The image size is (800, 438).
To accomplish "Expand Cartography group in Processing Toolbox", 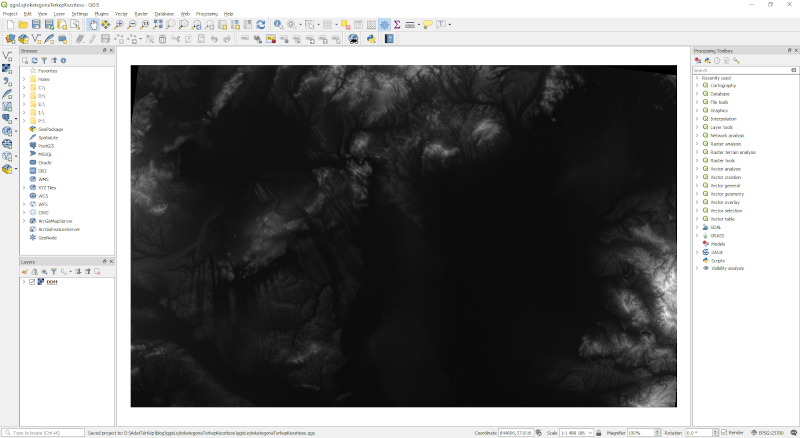I will click(697, 86).
